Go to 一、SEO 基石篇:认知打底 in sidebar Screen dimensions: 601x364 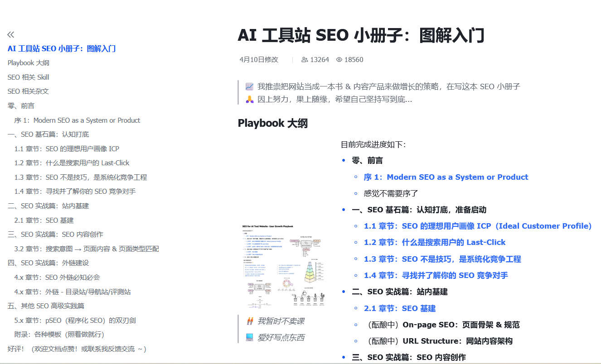pos(48,134)
